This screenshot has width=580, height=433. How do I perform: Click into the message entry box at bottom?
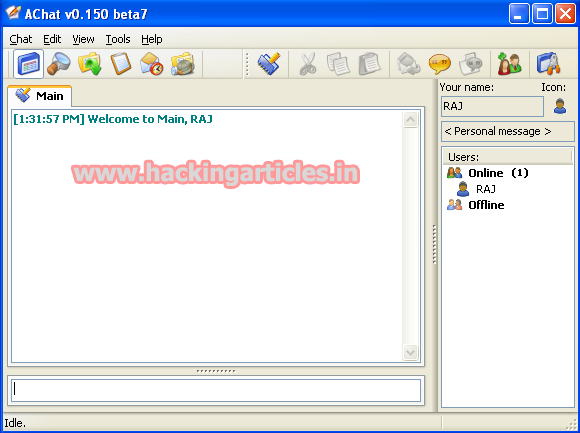216,390
